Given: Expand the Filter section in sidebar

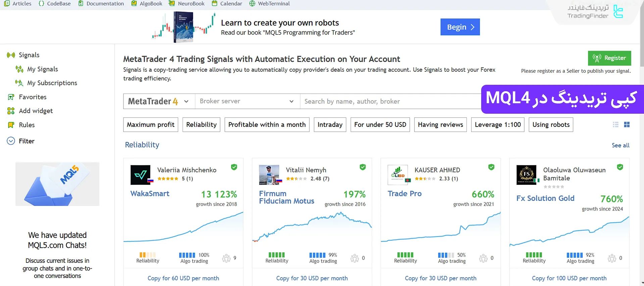Looking at the screenshot, I should pos(11,141).
